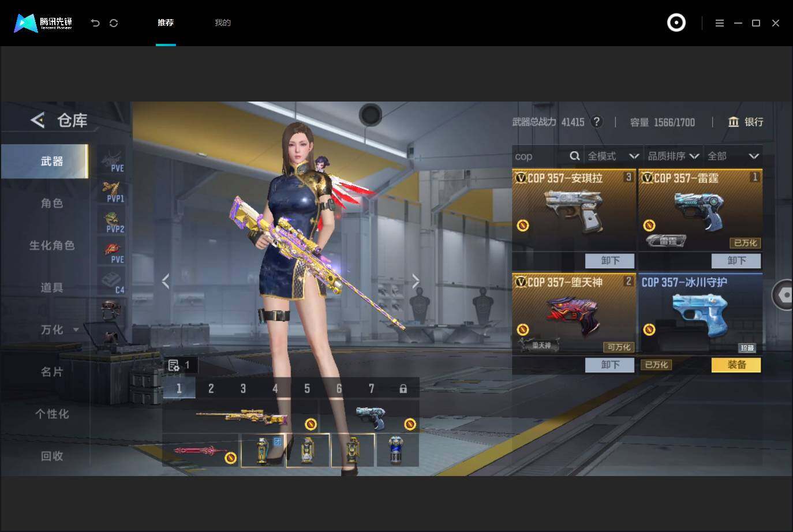Expand the 万化 sidebar entry
This screenshot has width=793, height=532.
point(59,329)
